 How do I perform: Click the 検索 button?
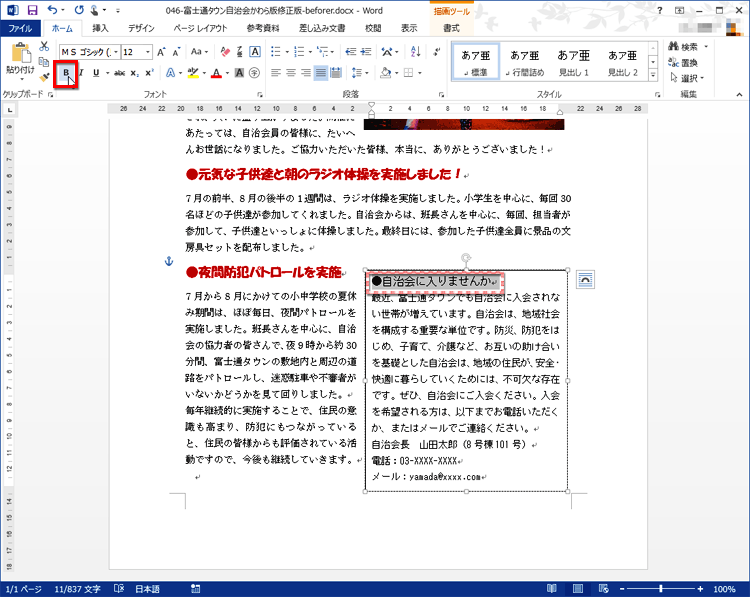683,46
